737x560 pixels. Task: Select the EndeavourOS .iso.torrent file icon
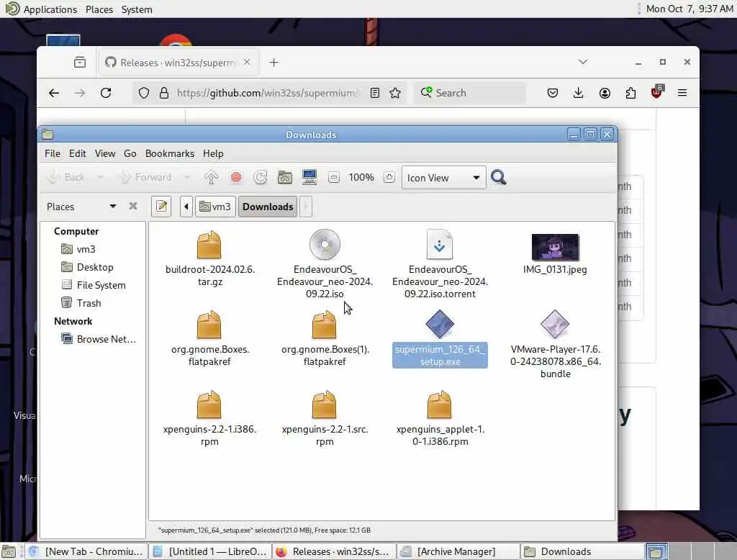click(x=440, y=245)
